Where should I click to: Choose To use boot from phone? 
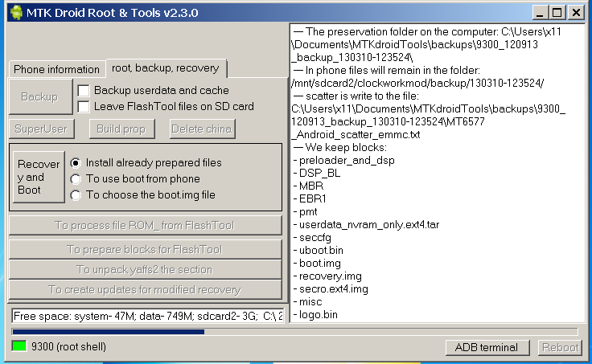pyautogui.click(x=76, y=179)
